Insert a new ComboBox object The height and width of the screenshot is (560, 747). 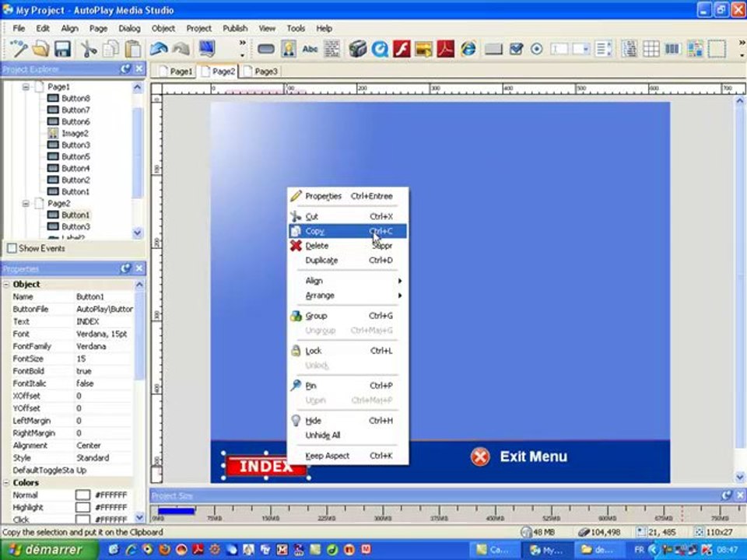coord(581,48)
